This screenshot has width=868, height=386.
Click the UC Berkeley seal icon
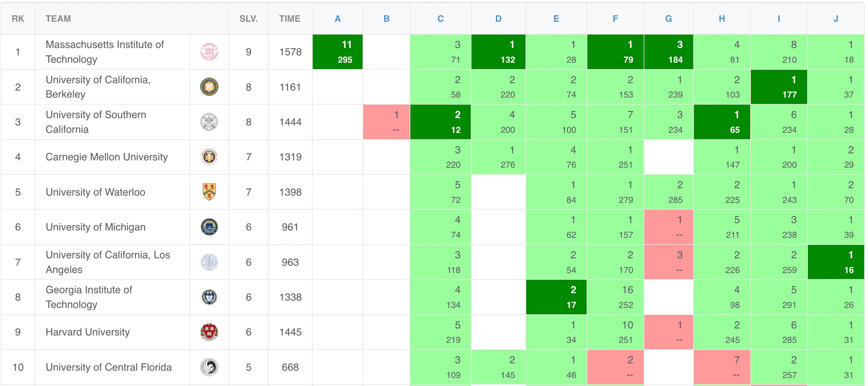209,87
